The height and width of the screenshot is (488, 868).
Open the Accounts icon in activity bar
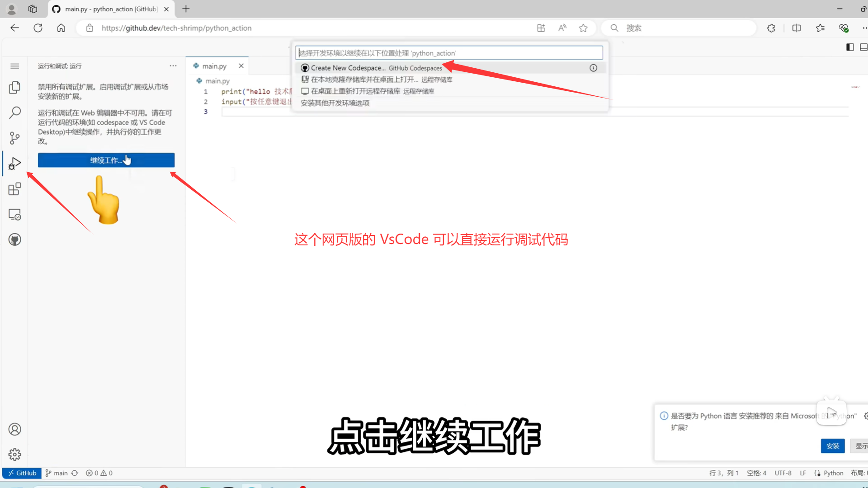click(14, 429)
